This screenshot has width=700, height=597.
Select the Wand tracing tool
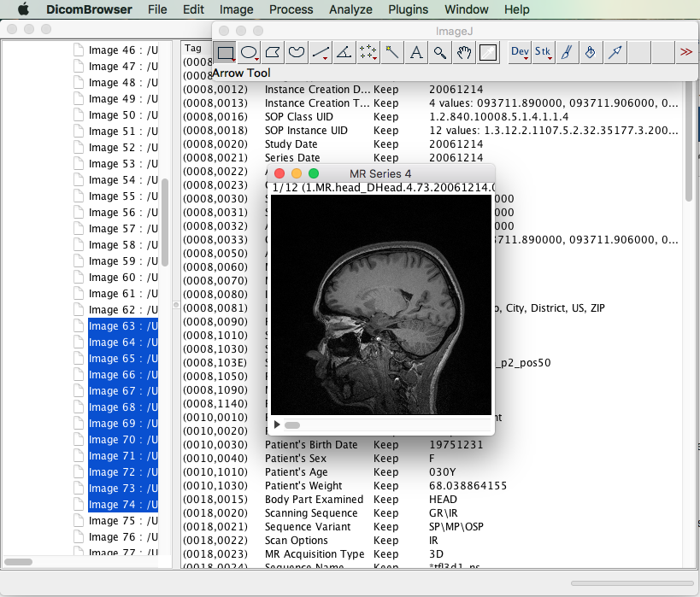coord(392,53)
